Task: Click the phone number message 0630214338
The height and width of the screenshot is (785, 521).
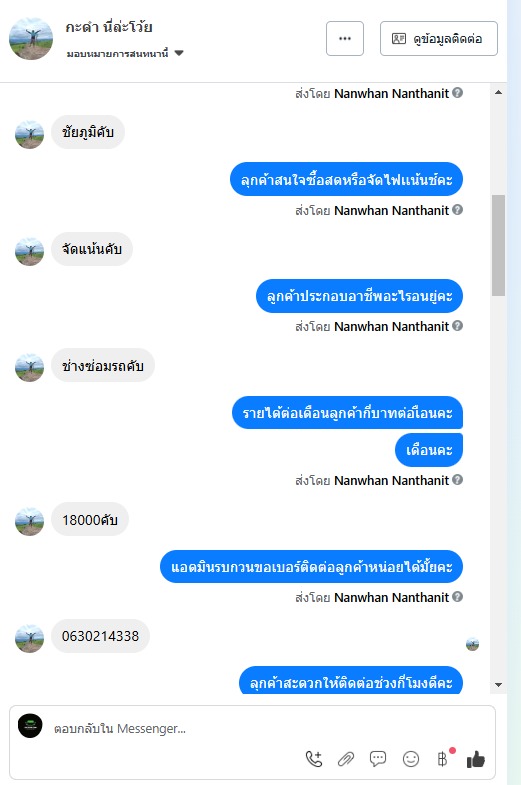Action: point(100,636)
